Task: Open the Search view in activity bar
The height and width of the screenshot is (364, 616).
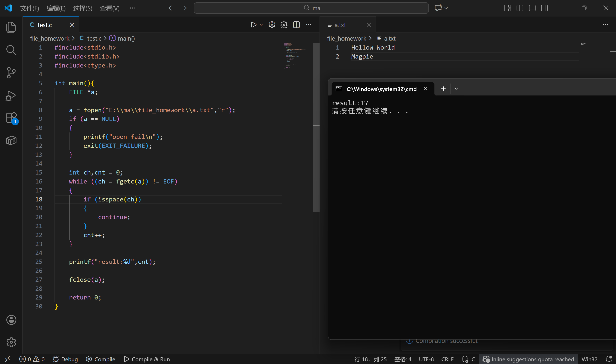Action: point(11,50)
